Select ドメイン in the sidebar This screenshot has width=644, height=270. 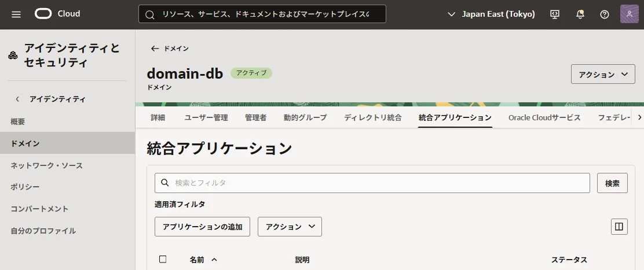coord(67,143)
